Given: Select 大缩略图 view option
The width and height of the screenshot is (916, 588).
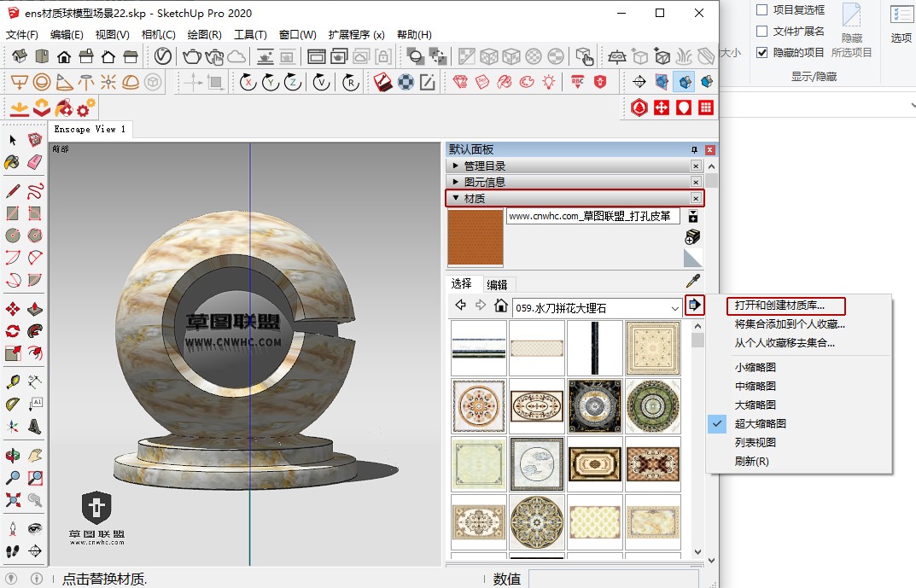Looking at the screenshot, I should [756, 405].
